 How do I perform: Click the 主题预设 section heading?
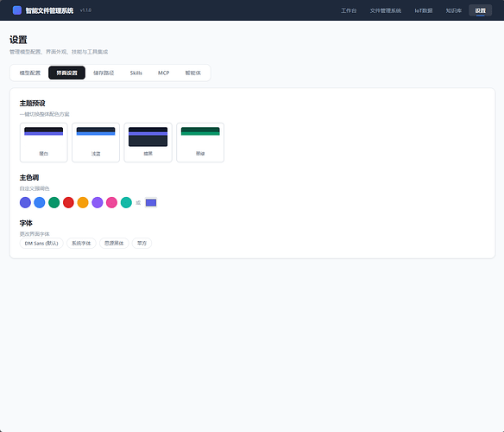(33, 103)
